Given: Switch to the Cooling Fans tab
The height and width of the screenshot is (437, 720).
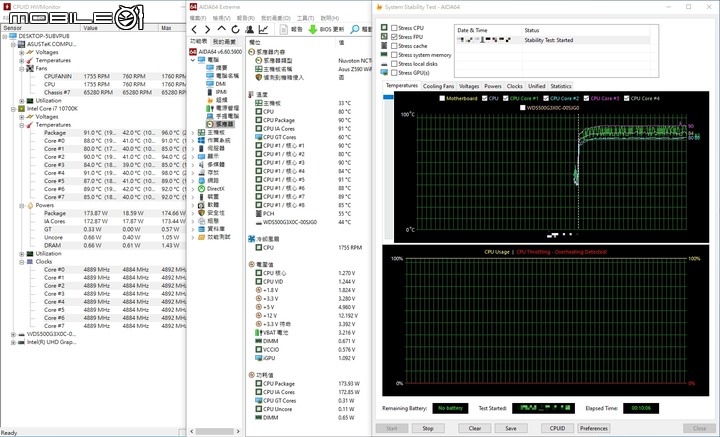Looking at the screenshot, I should [439, 86].
